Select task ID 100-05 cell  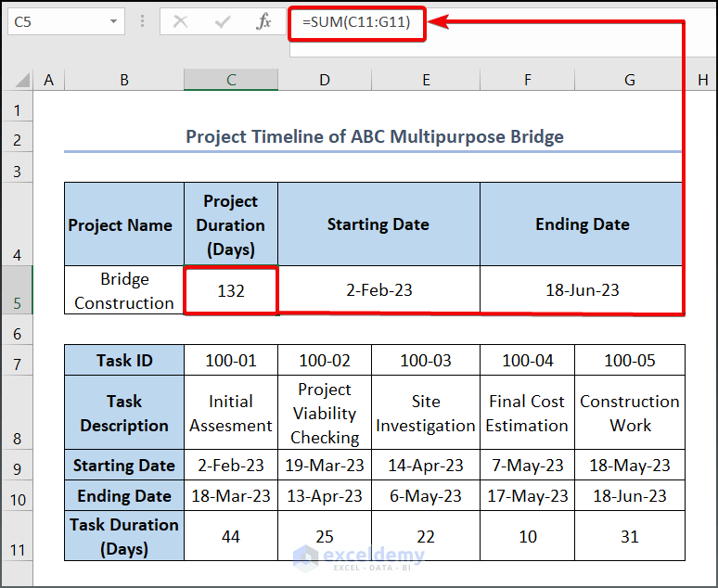(630, 361)
